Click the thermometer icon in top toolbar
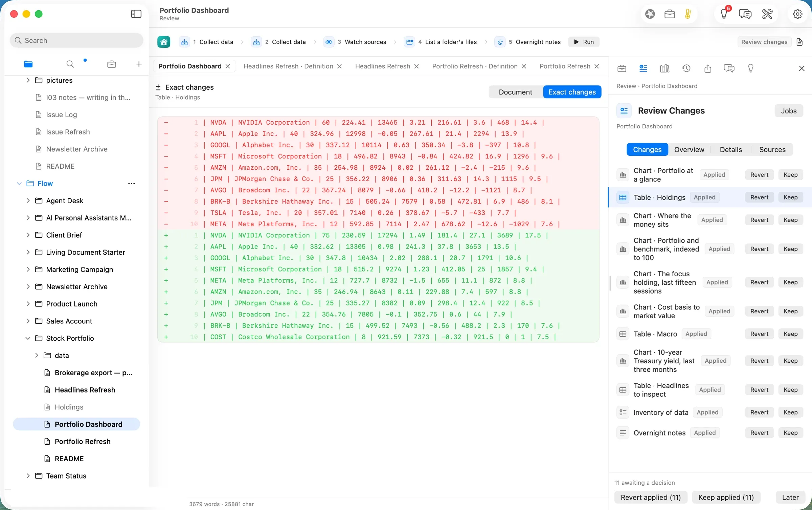This screenshot has width=812, height=510. point(688,14)
